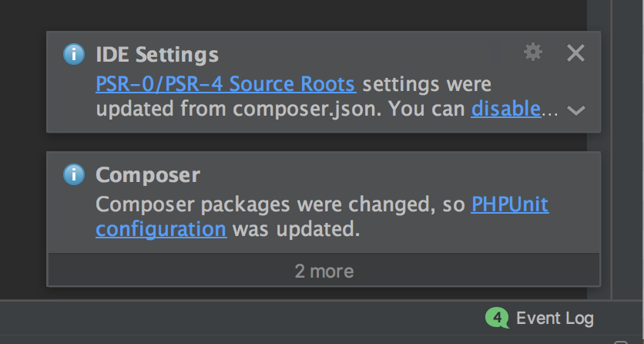Expand the IDE Settings notification chevron
Viewport: 644px width, 344px height.
coord(575,110)
